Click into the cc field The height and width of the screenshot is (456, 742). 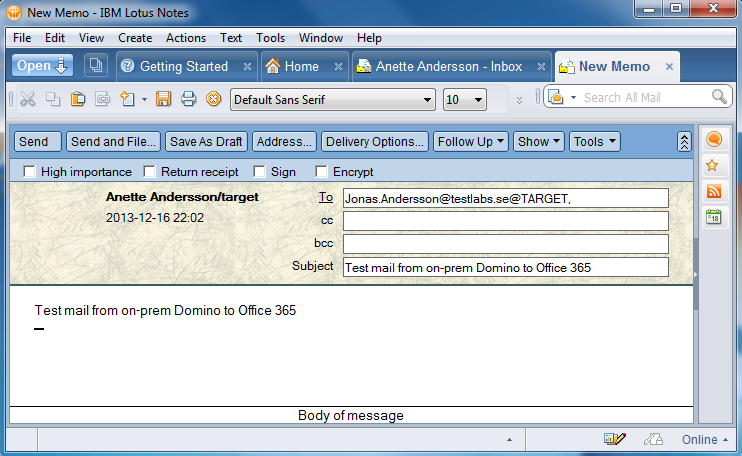tap(505, 221)
